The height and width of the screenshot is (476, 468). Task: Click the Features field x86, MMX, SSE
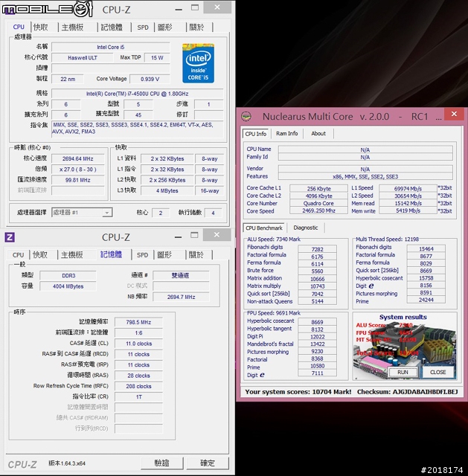365,176
